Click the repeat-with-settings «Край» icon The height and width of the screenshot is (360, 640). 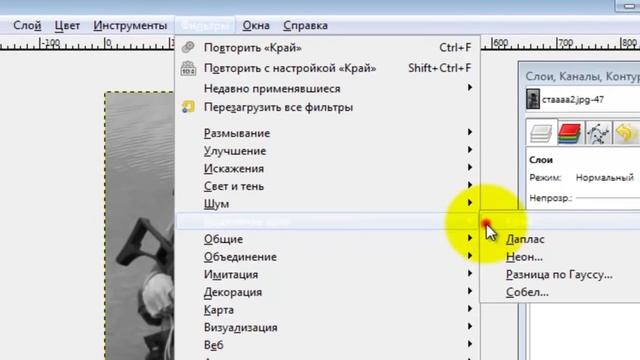tap(188, 68)
